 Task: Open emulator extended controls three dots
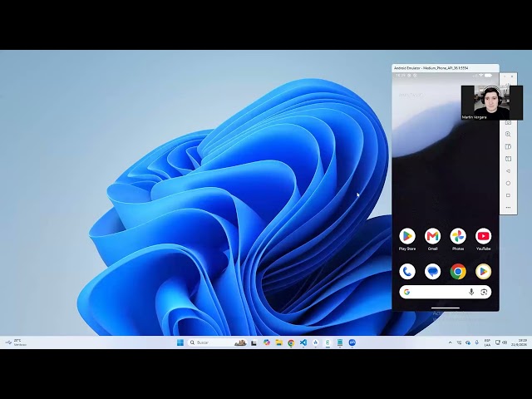coord(508,207)
